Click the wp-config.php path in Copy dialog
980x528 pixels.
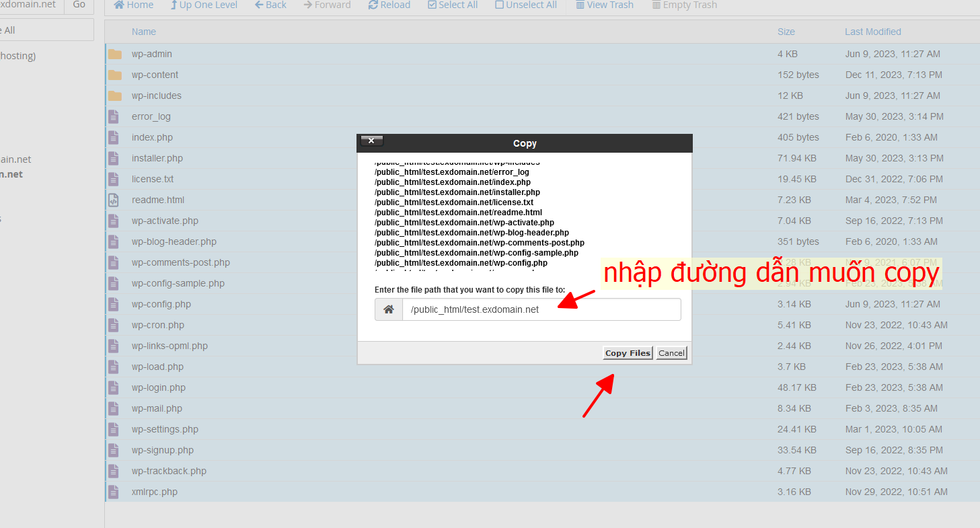point(461,263)
